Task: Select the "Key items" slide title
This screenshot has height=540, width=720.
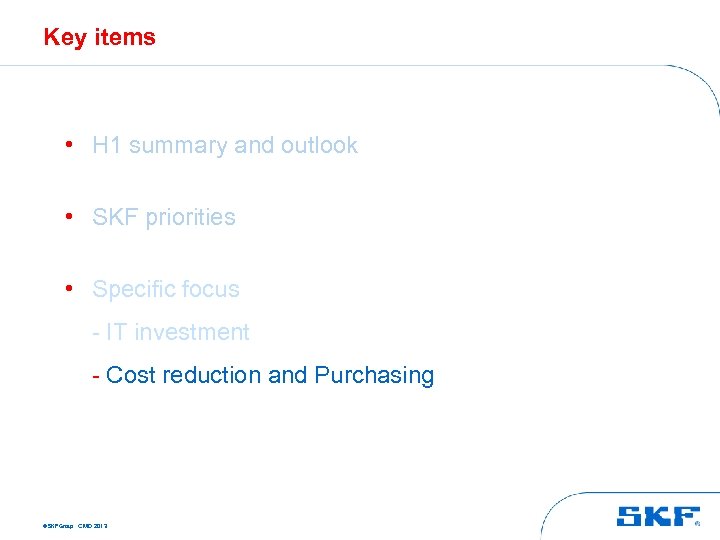Action: coord(100,38)
